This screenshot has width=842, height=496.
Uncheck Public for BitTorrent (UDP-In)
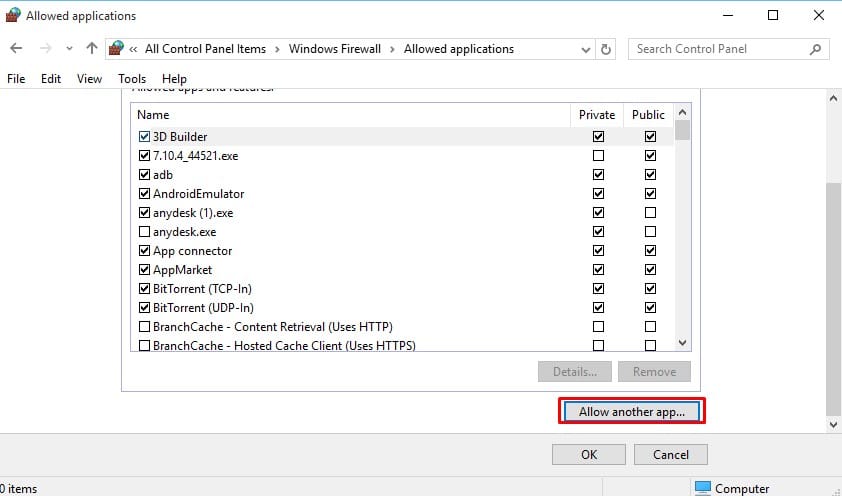650,308
